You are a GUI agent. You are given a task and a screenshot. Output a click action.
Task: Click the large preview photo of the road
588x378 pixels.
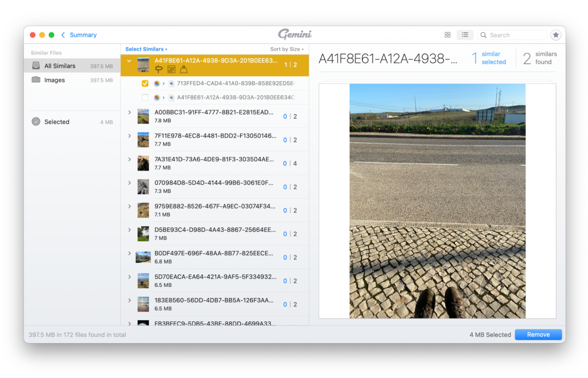click(x=437, y=201)
